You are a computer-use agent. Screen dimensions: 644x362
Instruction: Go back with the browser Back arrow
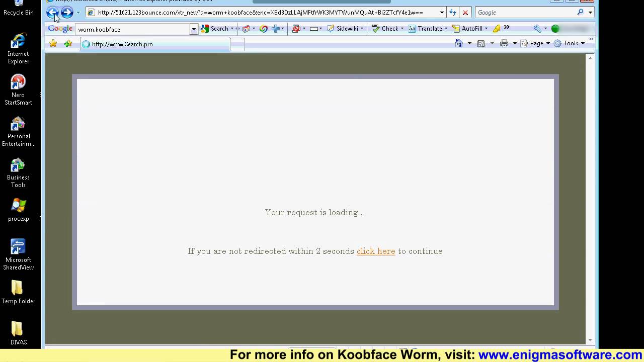pyautogui.click(x=52, y=13)
